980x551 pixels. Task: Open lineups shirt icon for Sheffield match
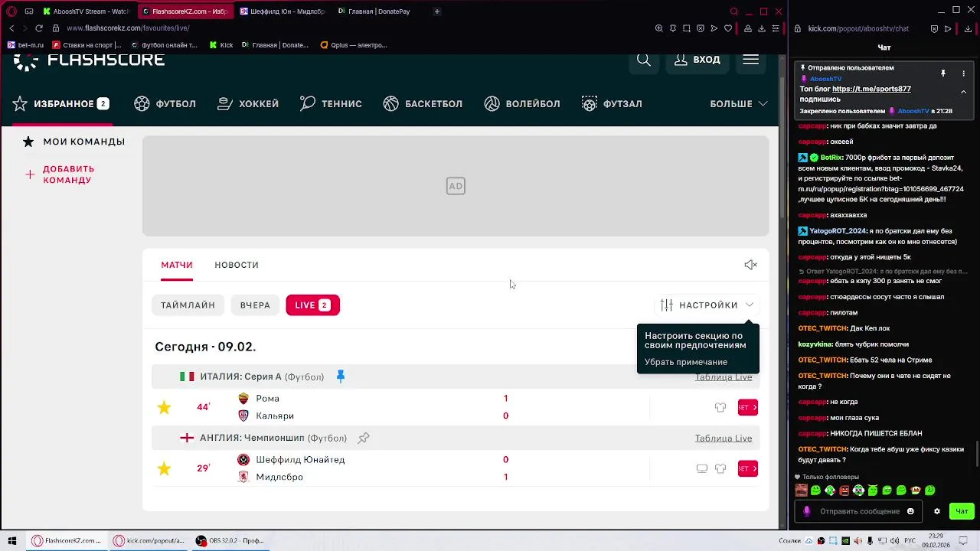[x=720, y=468]
